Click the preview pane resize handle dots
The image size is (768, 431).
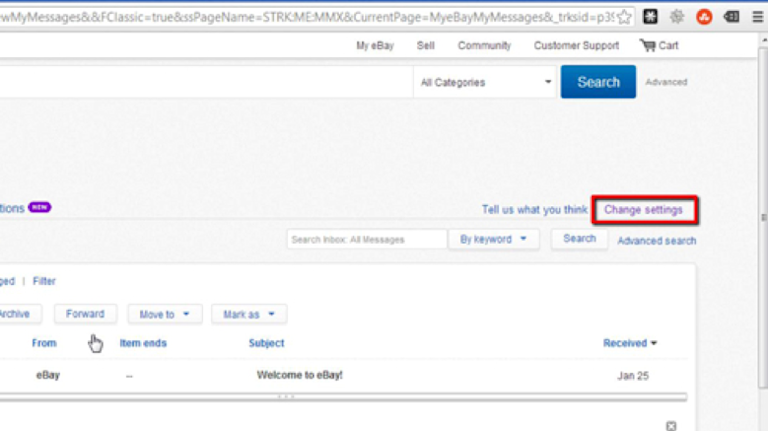[x=286, y=397]
